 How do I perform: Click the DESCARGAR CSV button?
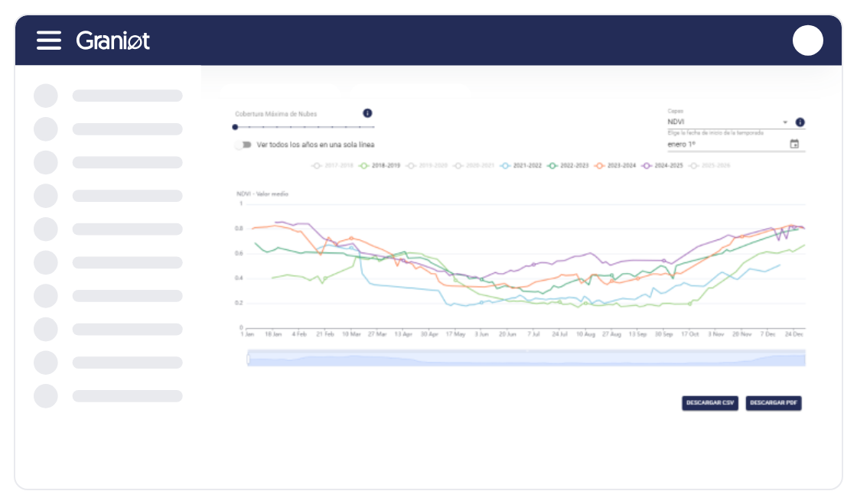710,403
